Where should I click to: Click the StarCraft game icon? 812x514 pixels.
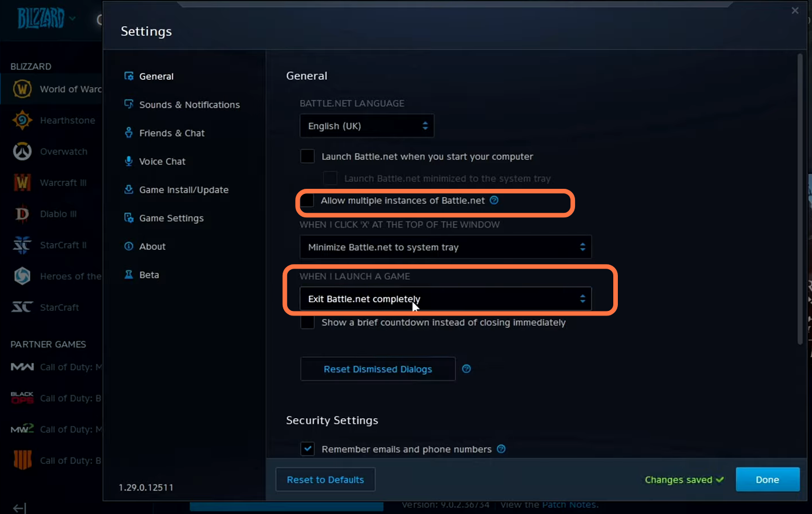[x=22, y=307]
